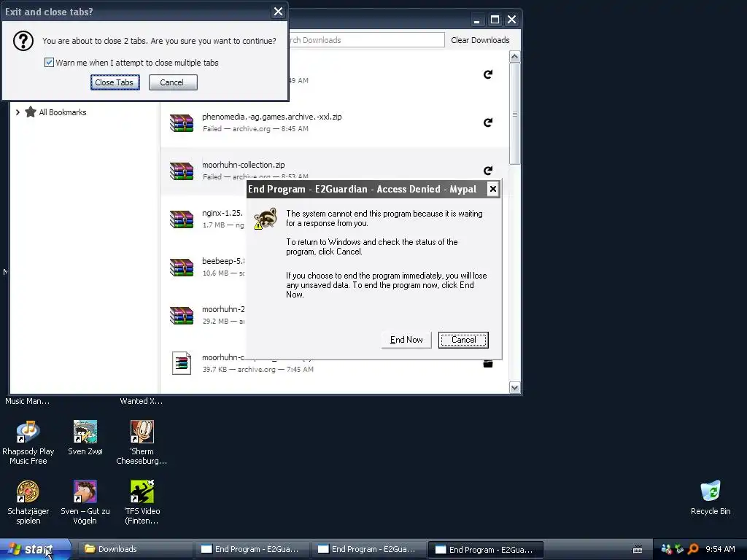Viewport: 747px width, 560px height.
Task: Open the 'Sherm Cheeseburg desktop shortcut
Action: tap(142, 431)
